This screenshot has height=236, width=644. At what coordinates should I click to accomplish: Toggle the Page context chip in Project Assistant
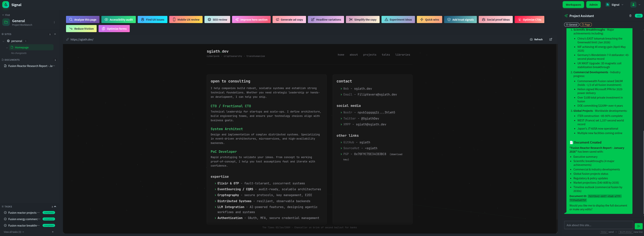click(586, 25)
